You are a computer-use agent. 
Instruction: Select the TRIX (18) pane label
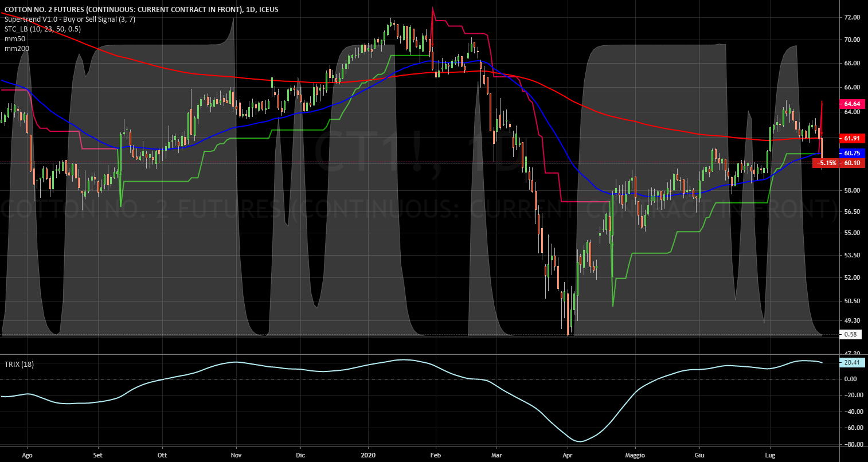(x=19, y=364)
